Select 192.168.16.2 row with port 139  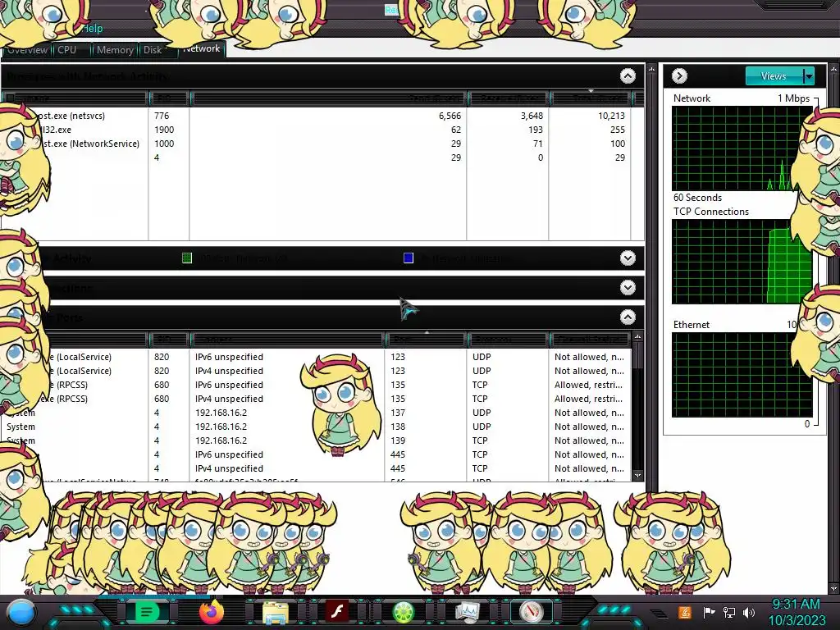click(316, 441)
